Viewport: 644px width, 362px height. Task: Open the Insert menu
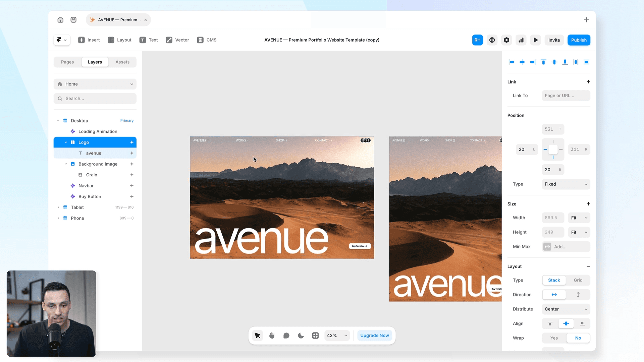(x=89, y=40)
